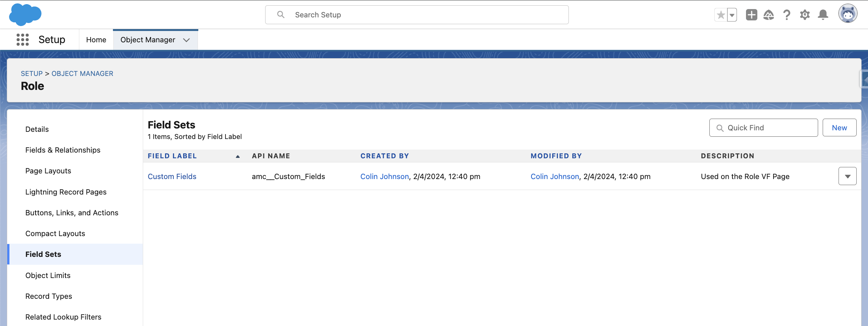Image resolution: width=868 pixels, height=326 pixels.
Task: Click the New field set button
Action: coord(839,128)
